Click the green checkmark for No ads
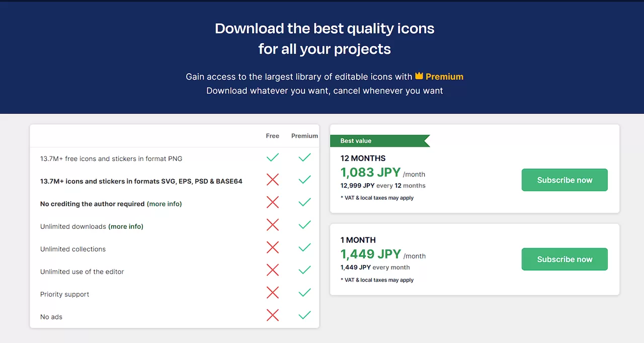644x343 pixels. (304, 315)
